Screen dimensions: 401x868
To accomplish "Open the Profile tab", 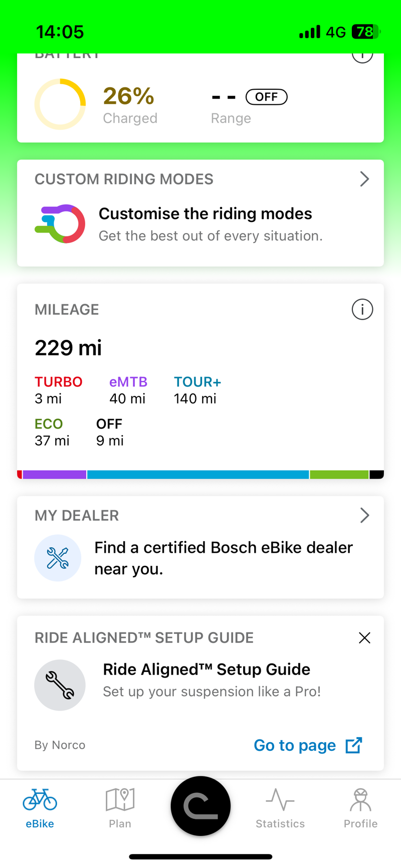I will point(360,806).
